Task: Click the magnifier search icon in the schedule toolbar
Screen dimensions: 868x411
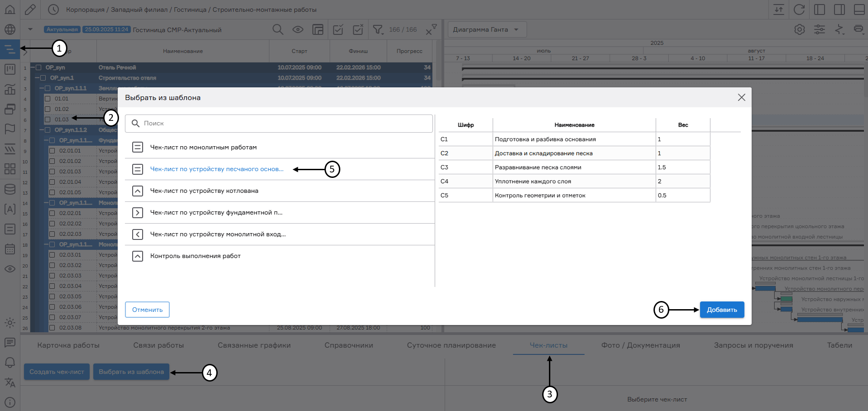Action: [x=278, y=30]
